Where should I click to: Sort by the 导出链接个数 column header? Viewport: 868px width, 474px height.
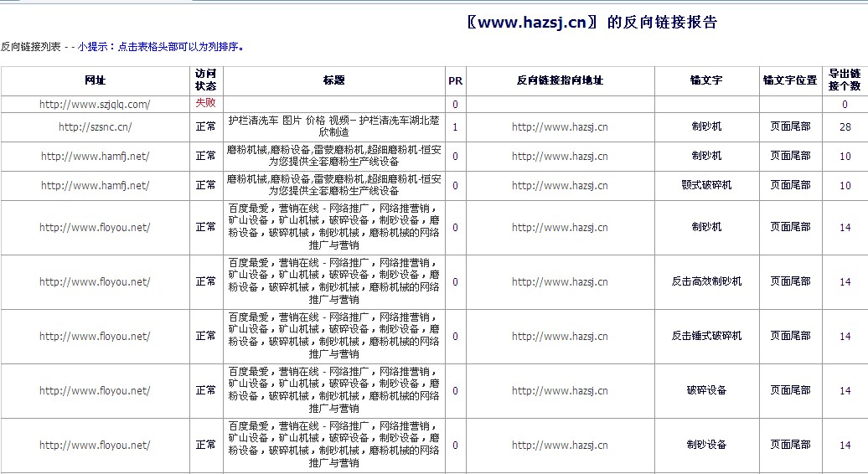coord(845,80)
